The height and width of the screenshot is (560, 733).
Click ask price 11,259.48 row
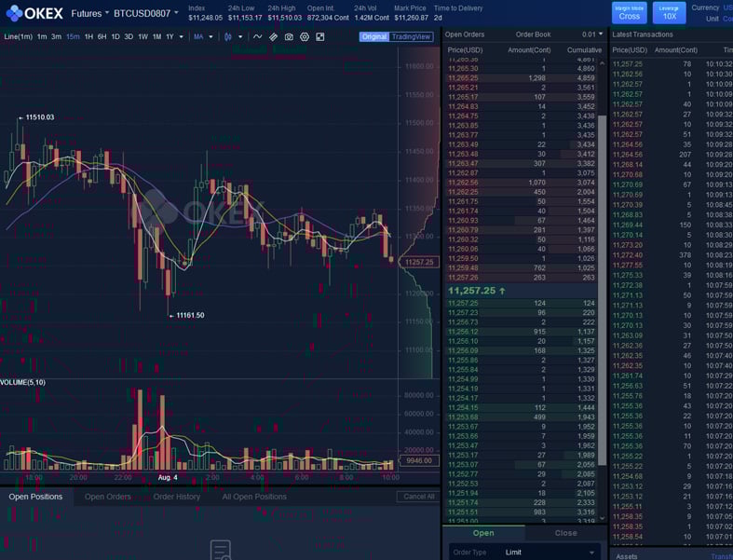point(521,268)
